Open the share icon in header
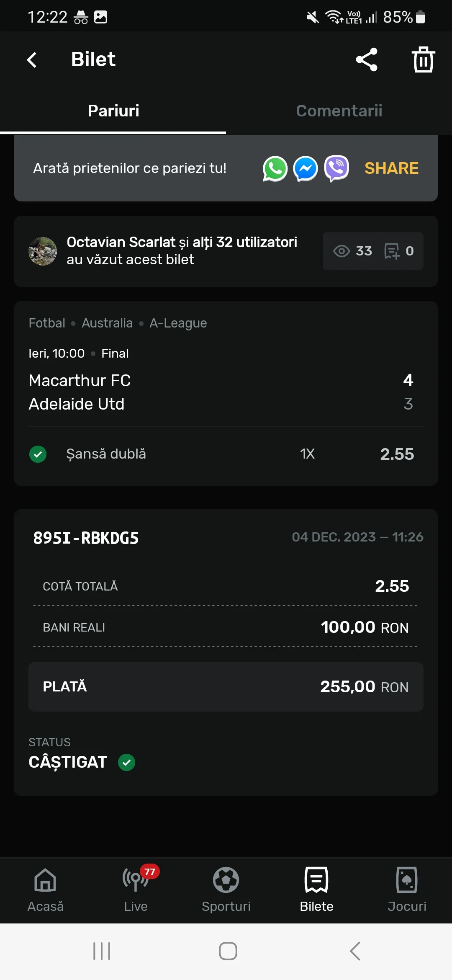 pos(367,59)
